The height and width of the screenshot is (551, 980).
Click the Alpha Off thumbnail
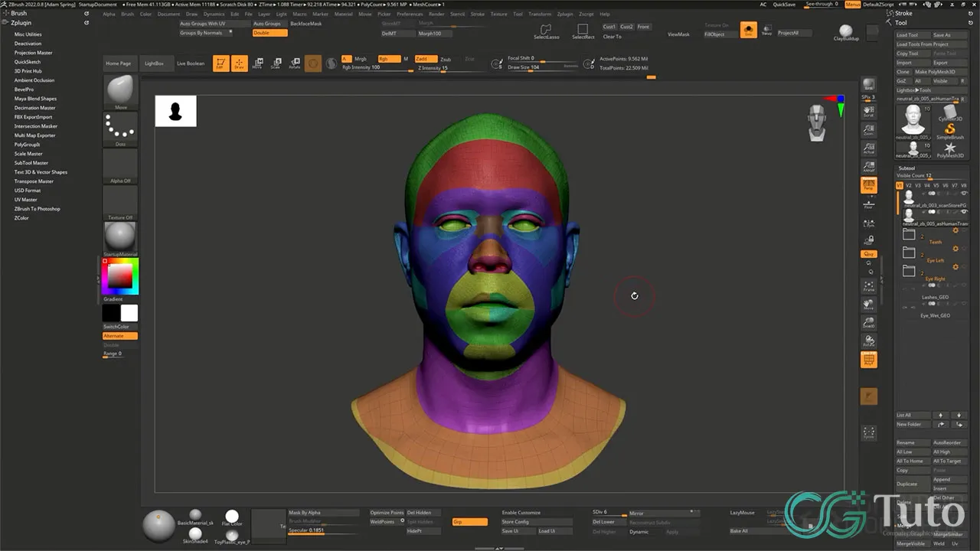119,165
